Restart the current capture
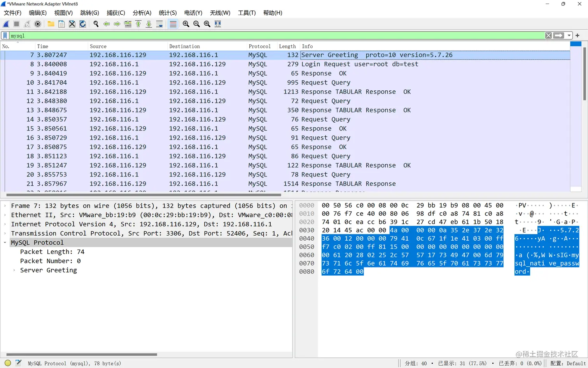Image resolution: width=588 pixels, height=368 pixels. point(26,24)
